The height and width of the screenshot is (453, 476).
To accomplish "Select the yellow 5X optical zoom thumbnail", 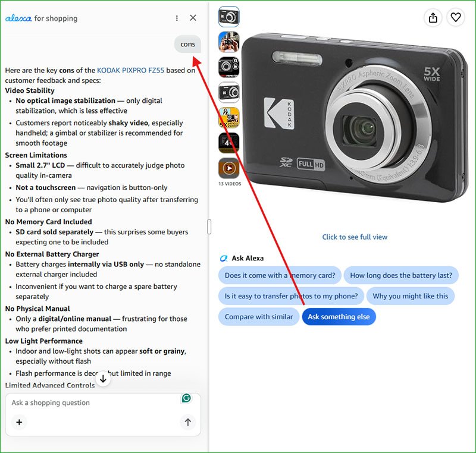I will (x=229, y=118).
